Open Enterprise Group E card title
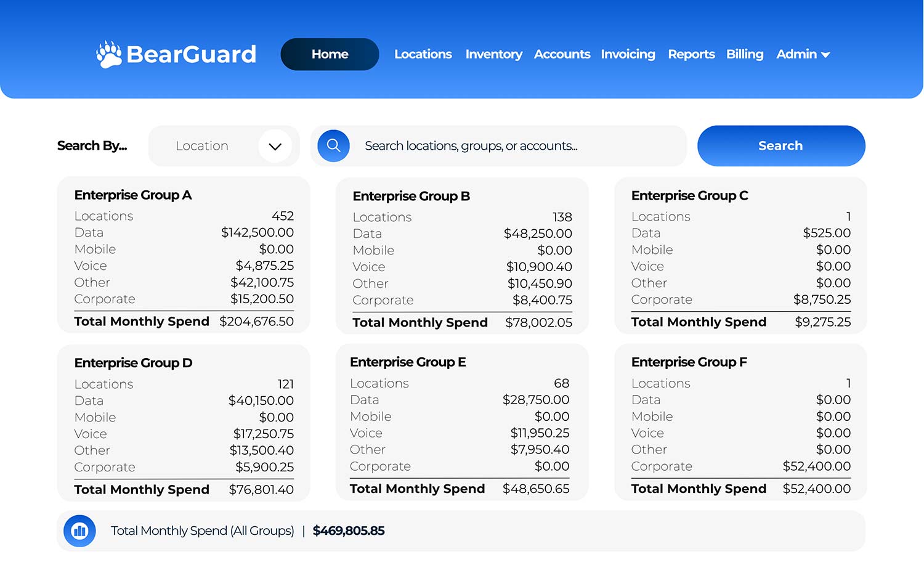This screenshot has width=924, height=578. (408, 362)
